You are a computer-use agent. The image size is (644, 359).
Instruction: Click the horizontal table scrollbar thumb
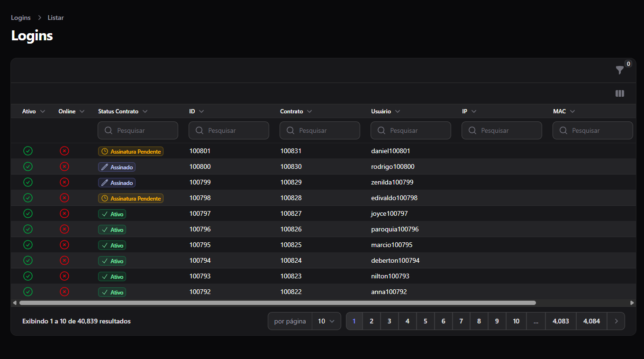point(278,303)
